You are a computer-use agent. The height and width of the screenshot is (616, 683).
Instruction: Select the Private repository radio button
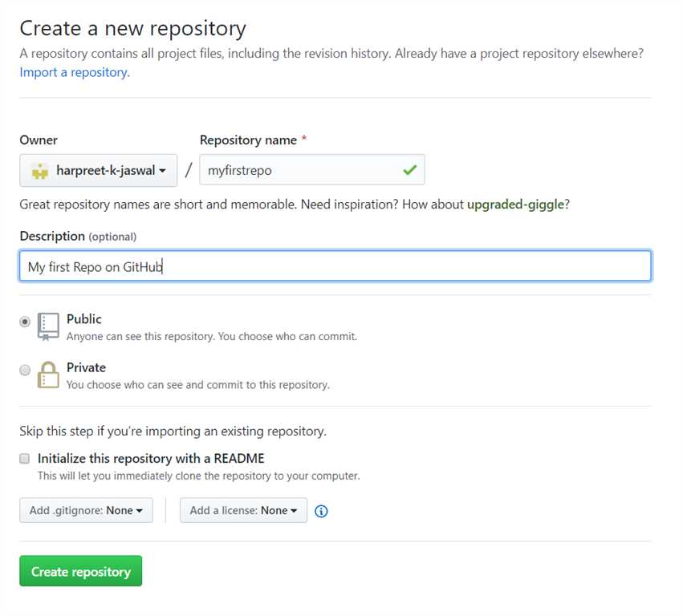[24, 370]
